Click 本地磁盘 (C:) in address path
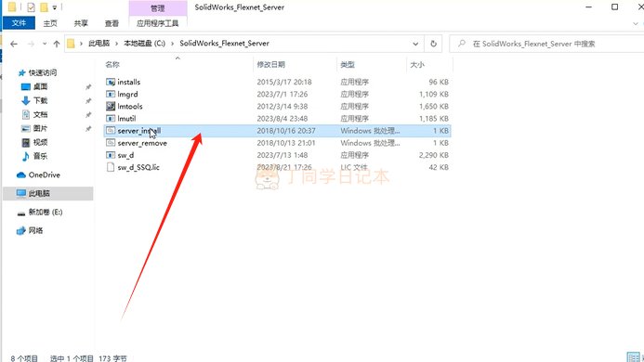644x362 pixels. (145, 43)
